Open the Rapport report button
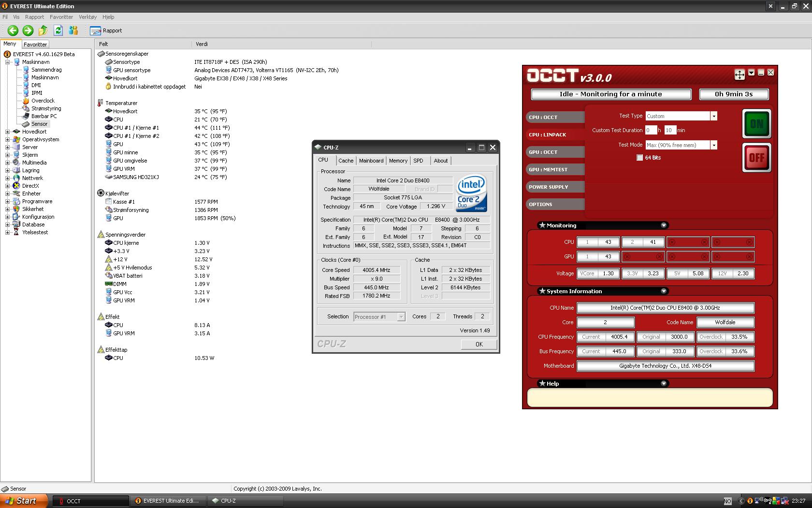812x508 pixels. [106, 30]
